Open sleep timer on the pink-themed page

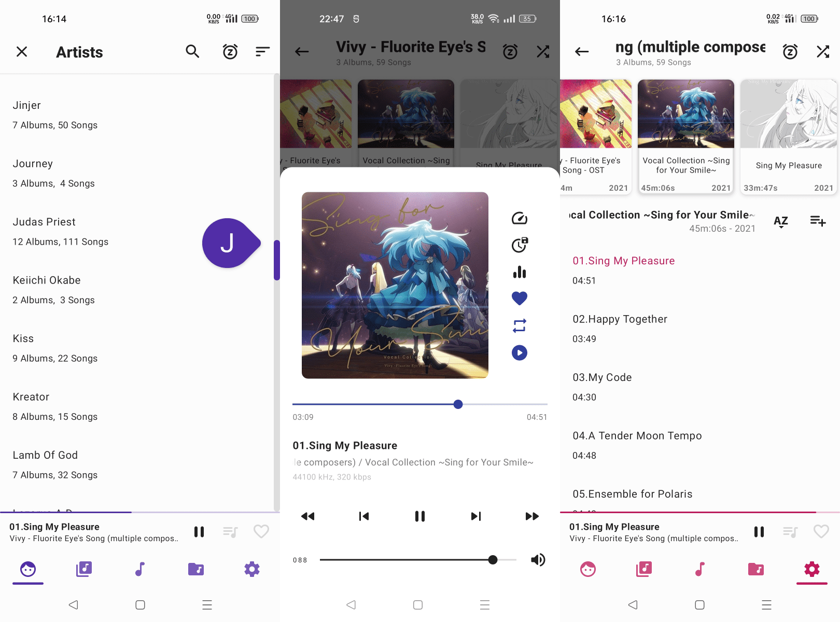(x=790, y=51)
